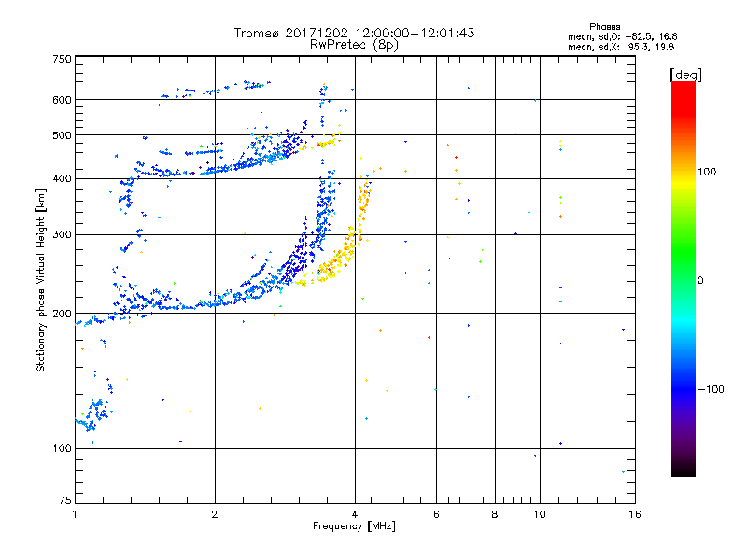The width and height of the screenshot is (747, 560).
Task: Click the x-axis tick label "2"
Action: (215, 514)
